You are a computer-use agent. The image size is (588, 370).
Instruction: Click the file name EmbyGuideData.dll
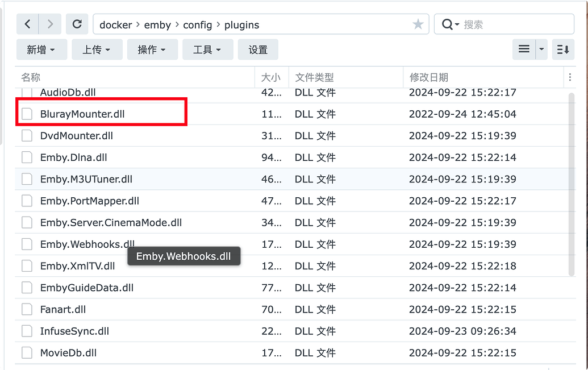coord(87,288)
